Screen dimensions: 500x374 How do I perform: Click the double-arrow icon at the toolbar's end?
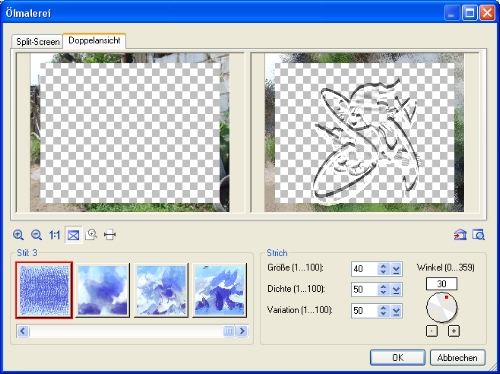[110, 235]
